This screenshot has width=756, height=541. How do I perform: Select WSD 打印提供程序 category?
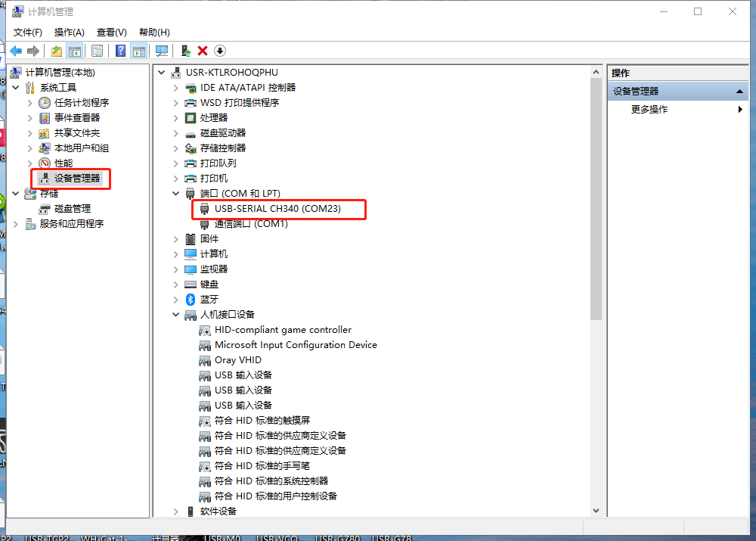240,103
